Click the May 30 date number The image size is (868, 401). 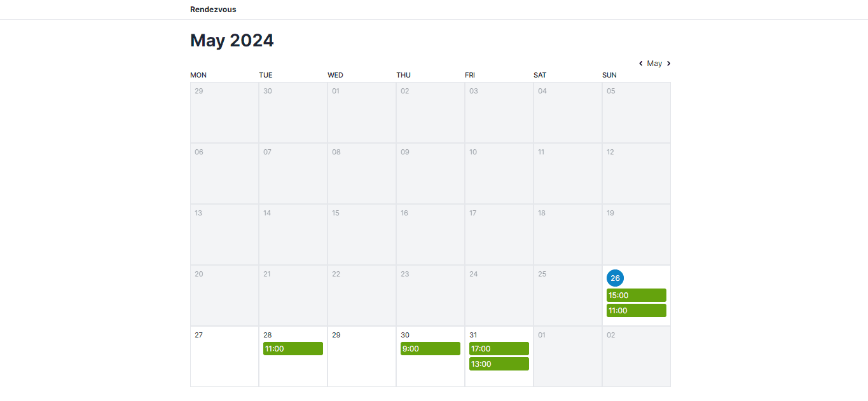[x=405, y=335]
